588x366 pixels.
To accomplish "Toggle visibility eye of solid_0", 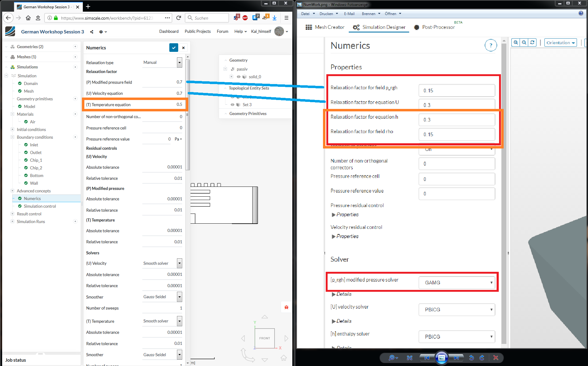I will [x=239, y=77].
